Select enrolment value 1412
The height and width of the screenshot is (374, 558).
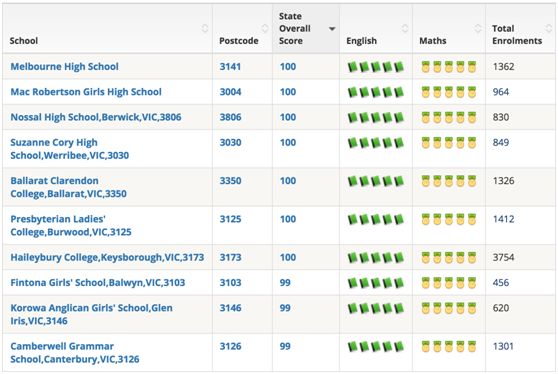coord(504,219)
